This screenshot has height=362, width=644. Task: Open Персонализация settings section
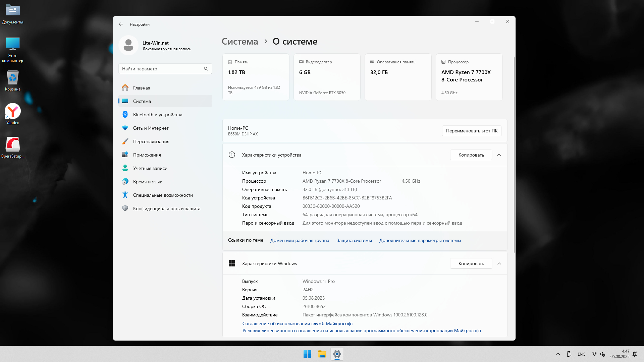(151, 141)
